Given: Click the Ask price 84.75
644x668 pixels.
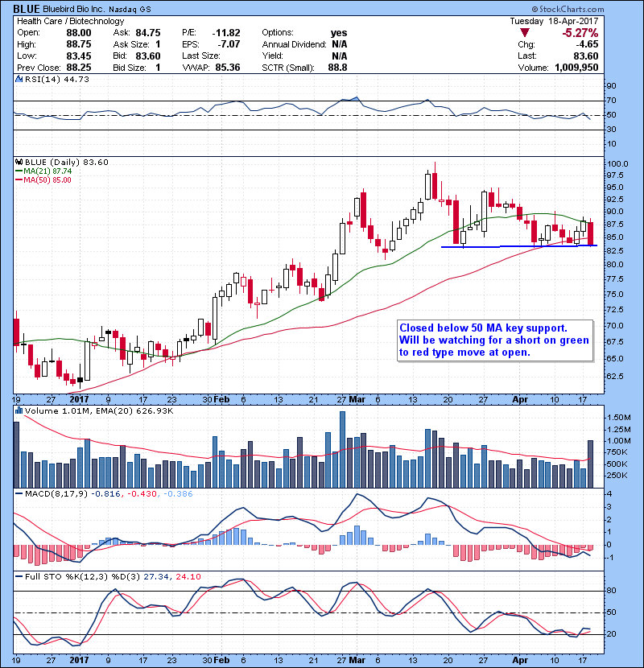Looking at the screenshot, I should tap(148, 33).
